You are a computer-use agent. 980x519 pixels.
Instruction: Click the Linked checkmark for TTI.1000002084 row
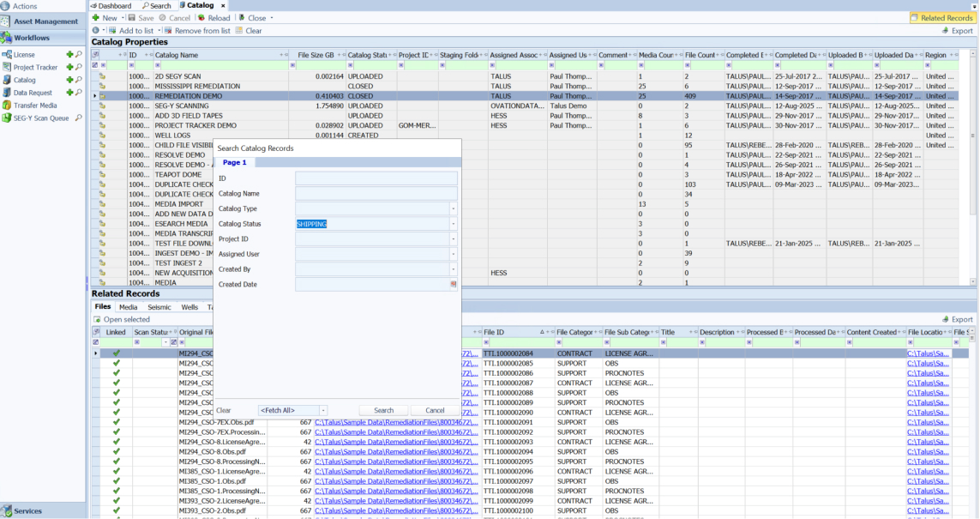tap(116, 353)
